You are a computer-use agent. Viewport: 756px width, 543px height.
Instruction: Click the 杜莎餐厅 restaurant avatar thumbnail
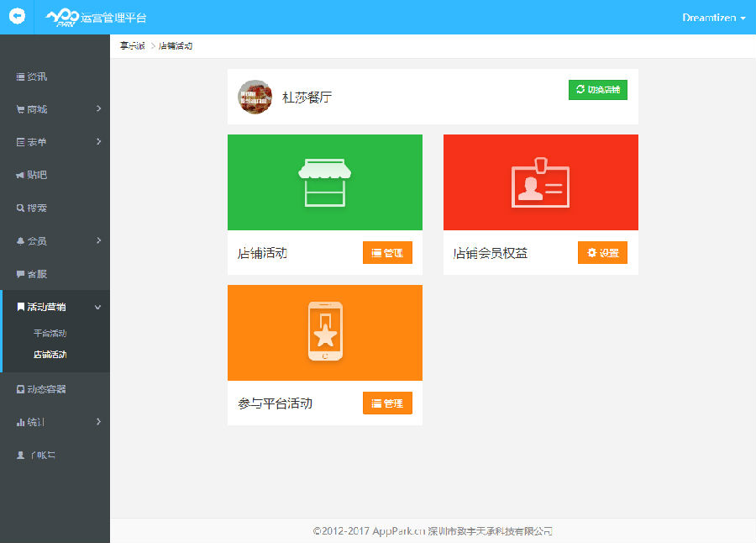coord(255,97)
